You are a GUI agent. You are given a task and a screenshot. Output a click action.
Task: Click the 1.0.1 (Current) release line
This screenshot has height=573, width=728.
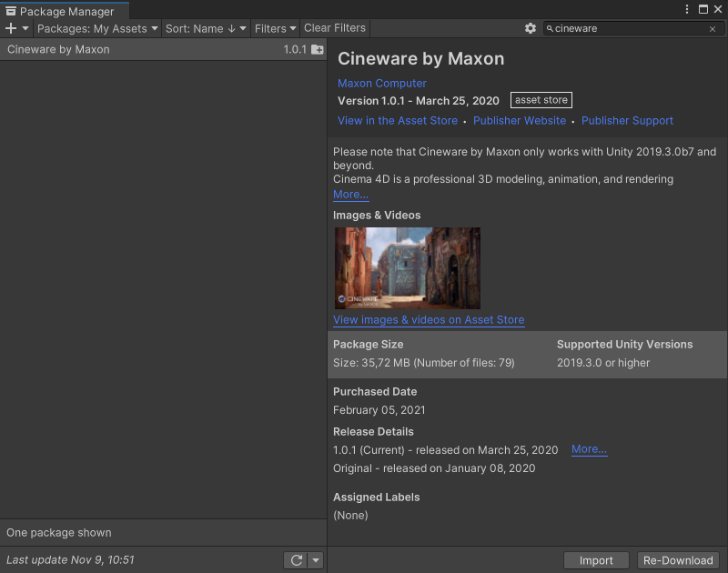446,450
